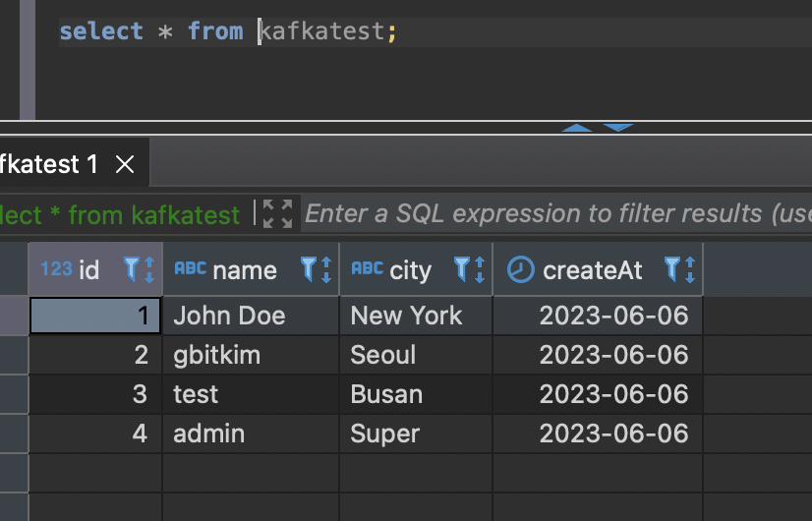812x521 pixels.
Task: Click the admin name cell
Action: 209,434
